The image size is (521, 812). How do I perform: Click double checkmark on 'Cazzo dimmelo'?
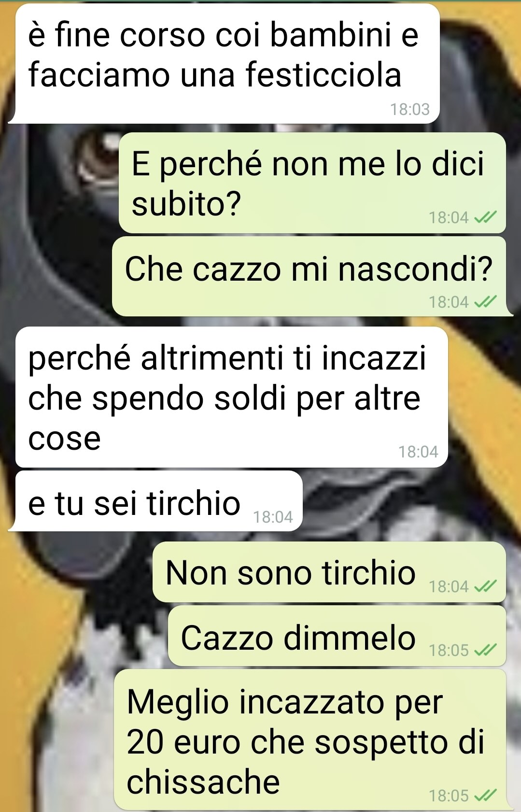point(485,651)
